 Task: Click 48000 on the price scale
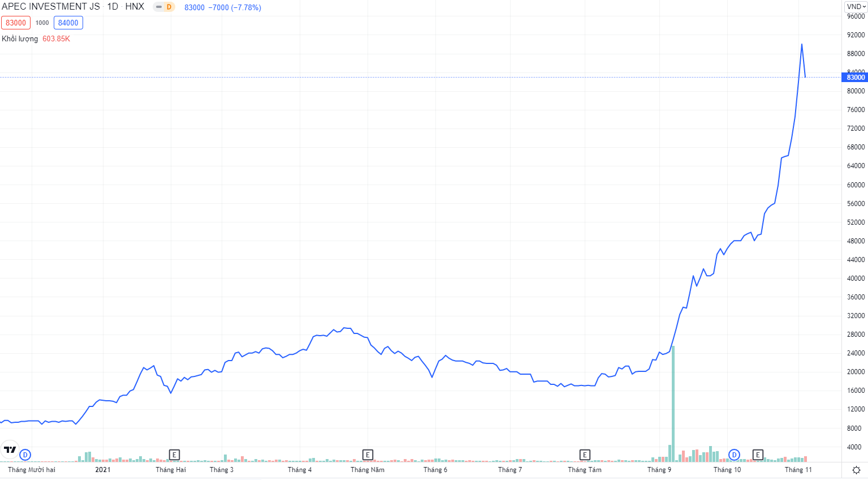(856, 241)
